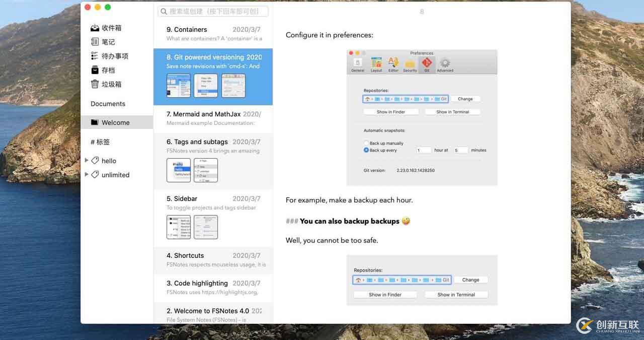Open note 3. Code highlighting

[213, 288]
